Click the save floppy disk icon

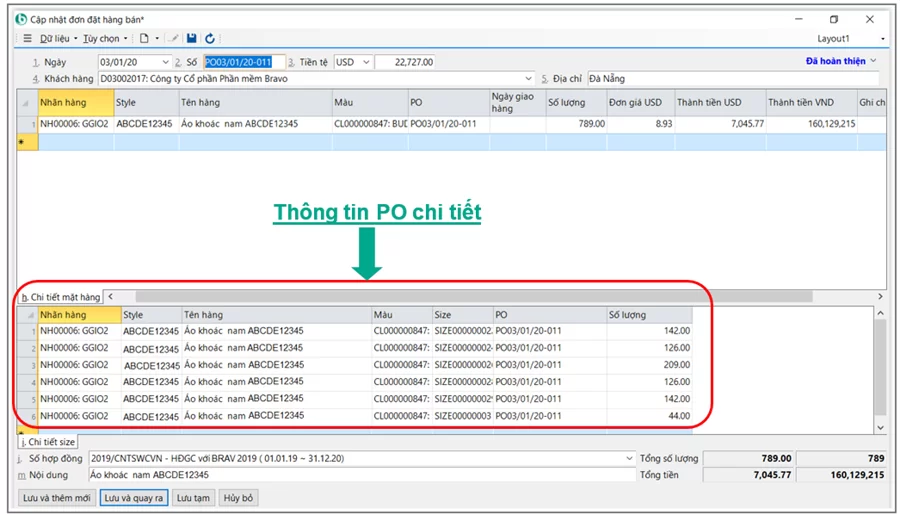pos(192,38)
